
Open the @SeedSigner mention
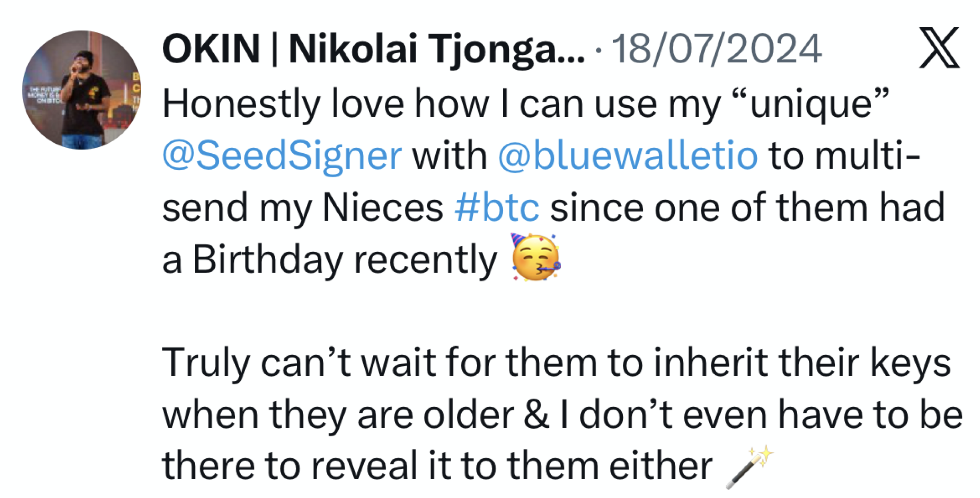[x=282, y=156]
